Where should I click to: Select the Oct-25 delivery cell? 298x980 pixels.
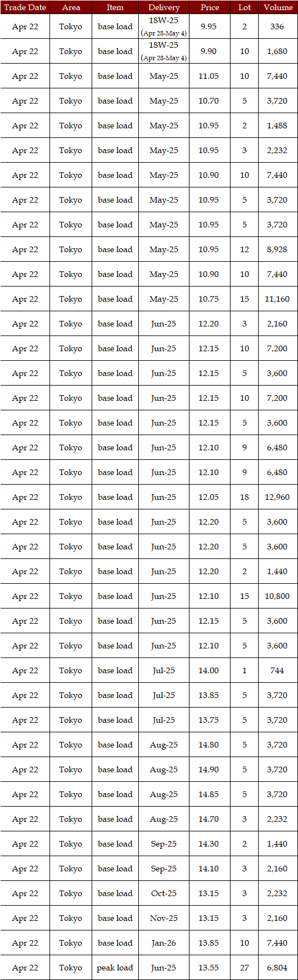(164, 893)
